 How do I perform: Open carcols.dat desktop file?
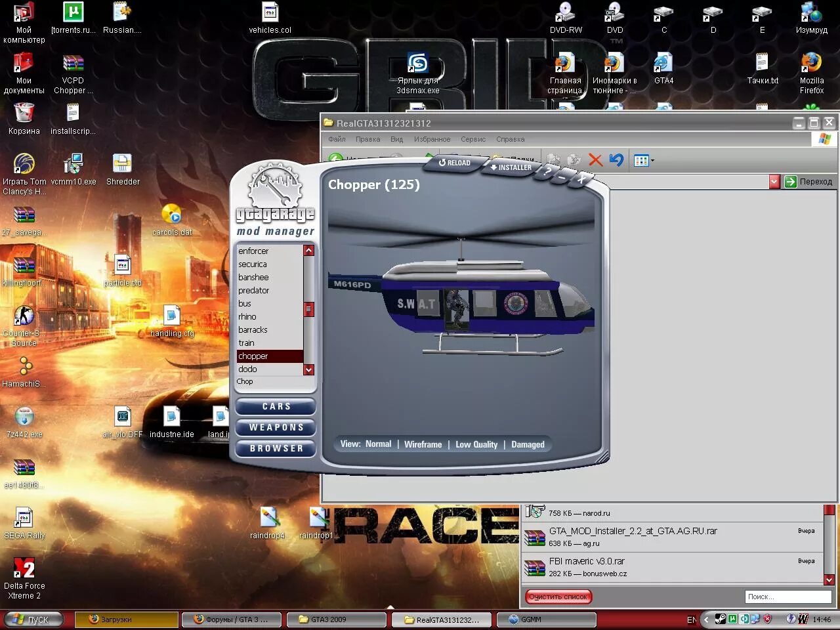coord(172,220)
